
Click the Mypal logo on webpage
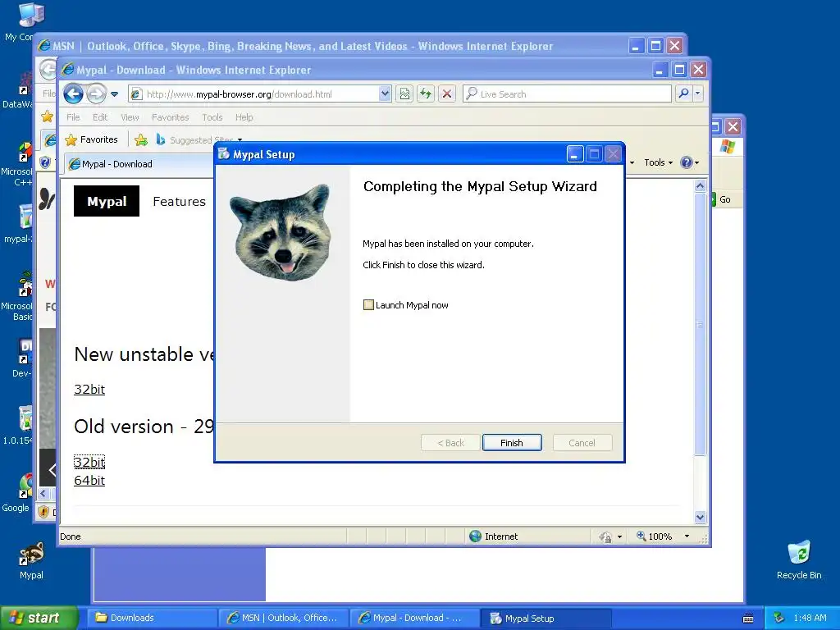coord(107,201)
